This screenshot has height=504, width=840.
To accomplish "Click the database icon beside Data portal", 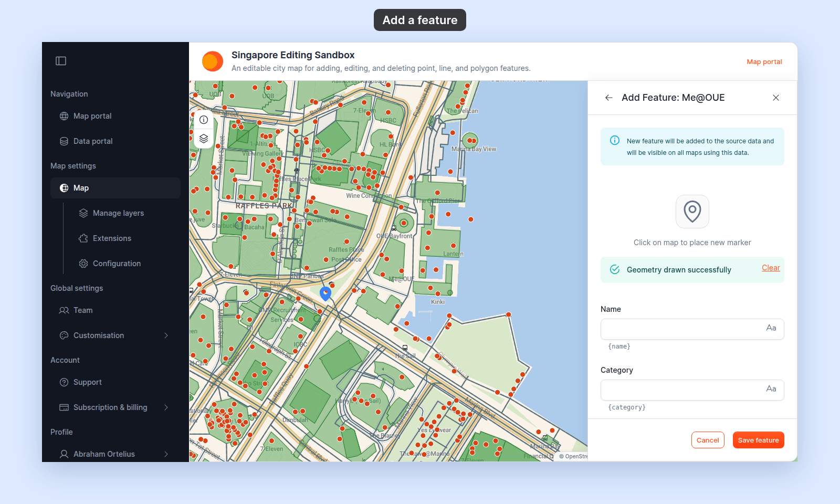I will (64, 141).
